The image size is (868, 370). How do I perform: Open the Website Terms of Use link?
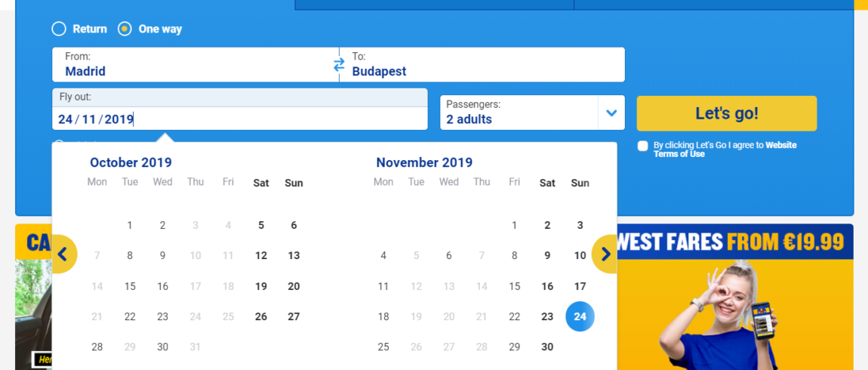[x=725, y=150]
